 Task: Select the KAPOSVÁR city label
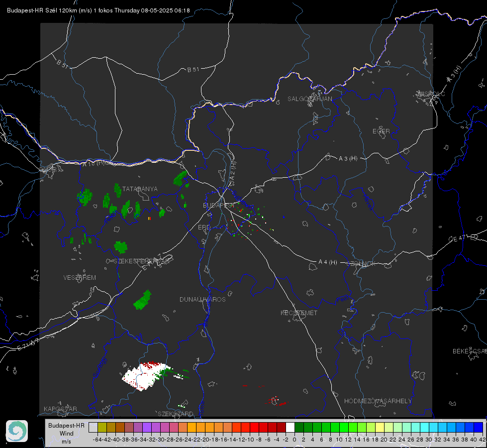[60, 409]
